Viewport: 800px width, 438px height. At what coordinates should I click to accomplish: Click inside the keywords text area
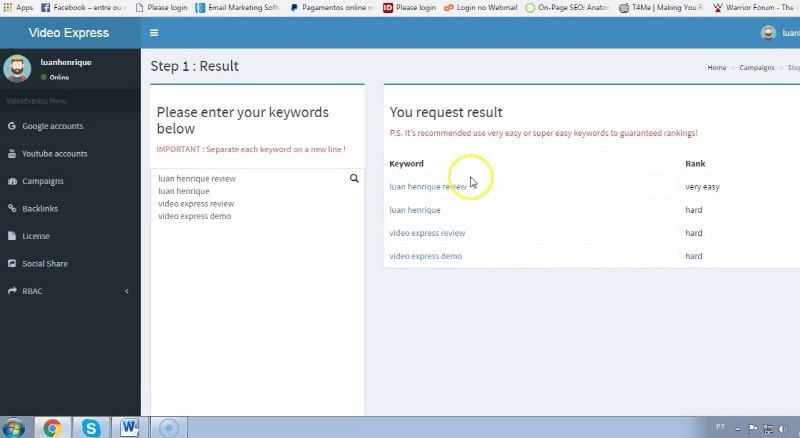point(257,291)
